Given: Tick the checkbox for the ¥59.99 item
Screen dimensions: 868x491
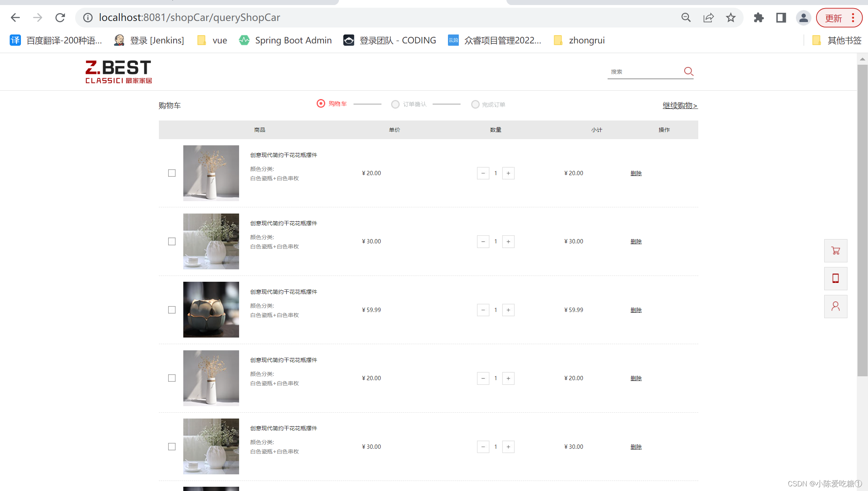Looking at the screenshot, I should [x=172, y=310].
